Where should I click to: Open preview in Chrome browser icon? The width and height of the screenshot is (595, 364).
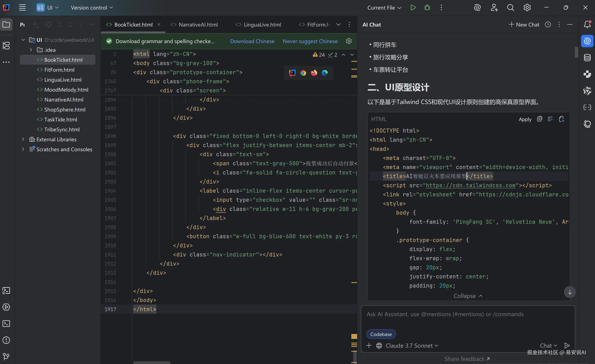(303, 73)
